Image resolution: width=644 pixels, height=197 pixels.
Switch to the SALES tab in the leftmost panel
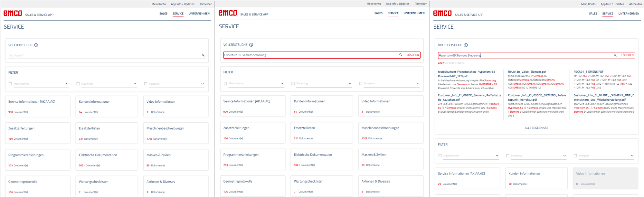point(163,14)
